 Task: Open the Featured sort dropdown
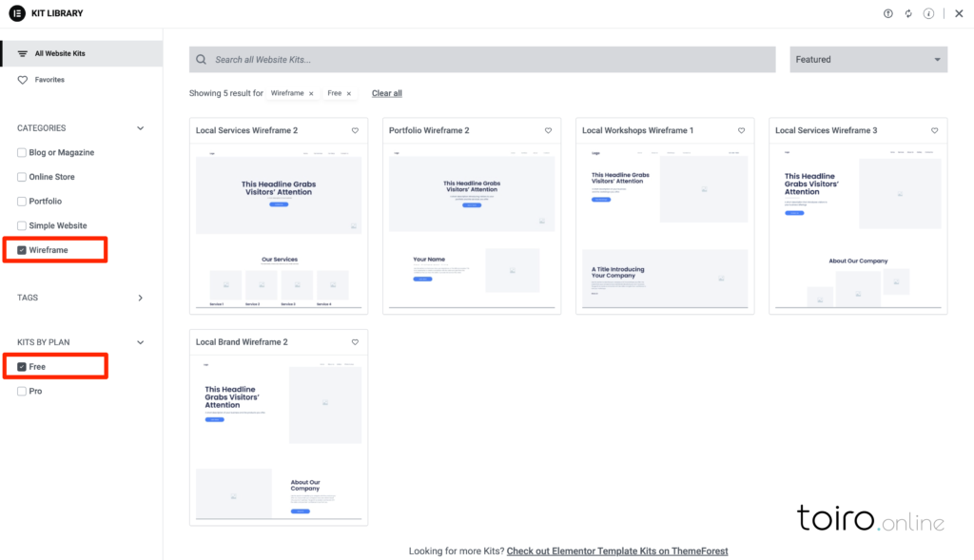pos(867,59)
